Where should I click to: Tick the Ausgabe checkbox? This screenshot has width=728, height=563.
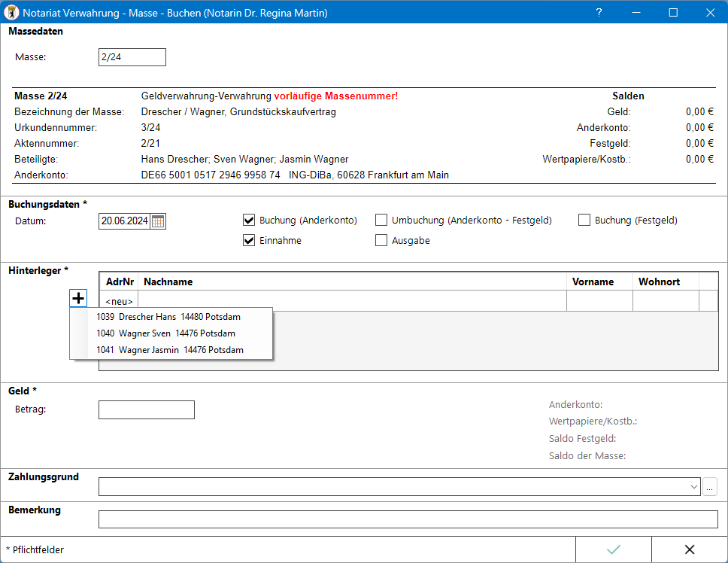point(381,241)
